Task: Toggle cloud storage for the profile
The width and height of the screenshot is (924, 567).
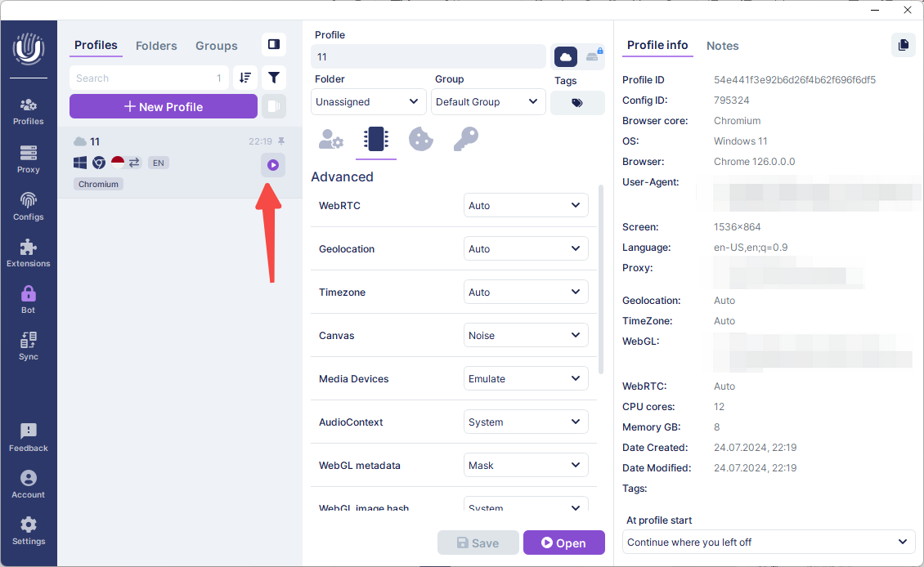Action: (x=566, y=56)
